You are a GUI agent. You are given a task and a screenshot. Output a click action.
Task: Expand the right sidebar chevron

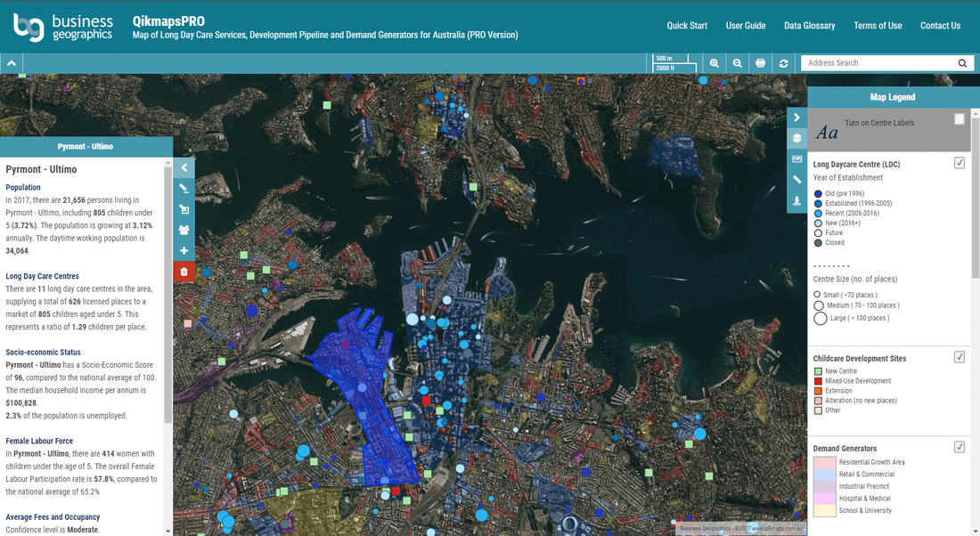tap(796, 117)
